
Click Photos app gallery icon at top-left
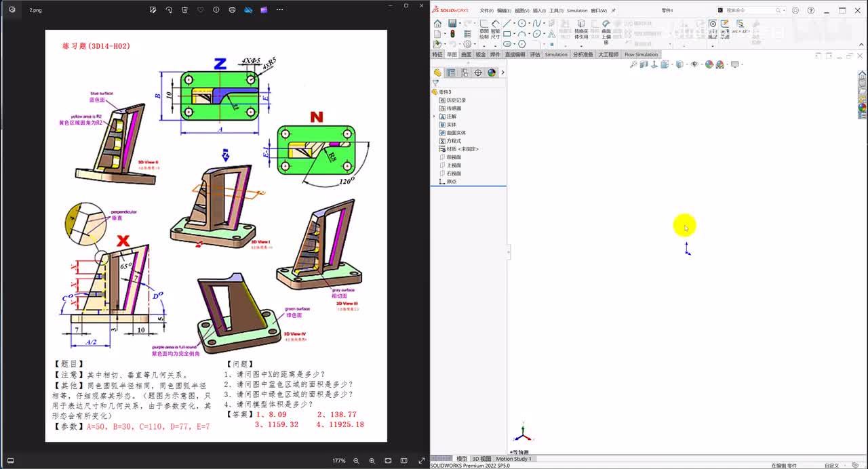[x=12, y=10]
